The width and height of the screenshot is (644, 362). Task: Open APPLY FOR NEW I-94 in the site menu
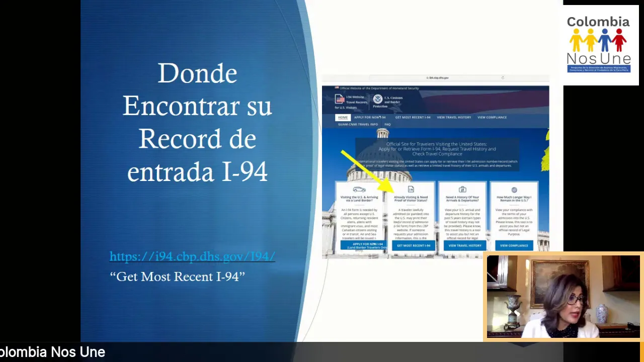(370, 117)
